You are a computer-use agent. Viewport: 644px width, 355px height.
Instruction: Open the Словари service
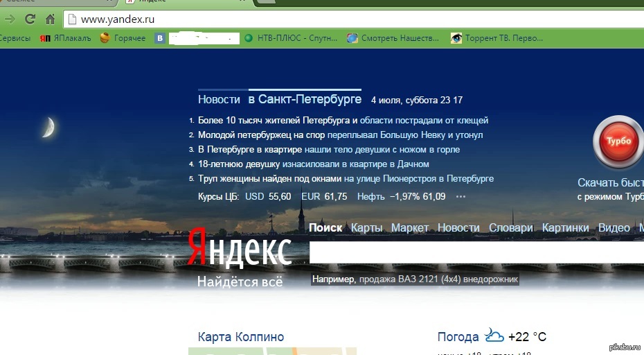[x=511, y=228]
